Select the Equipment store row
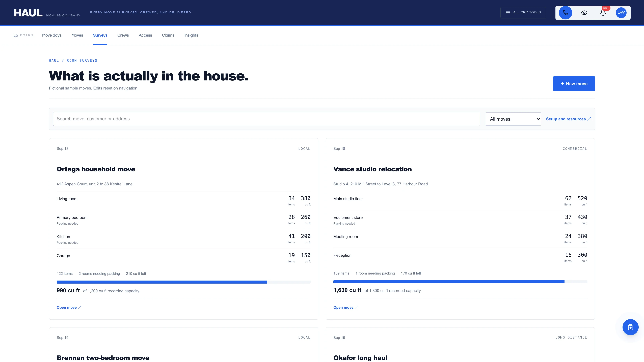Screen dimensions: 644x362 [460, 220]
